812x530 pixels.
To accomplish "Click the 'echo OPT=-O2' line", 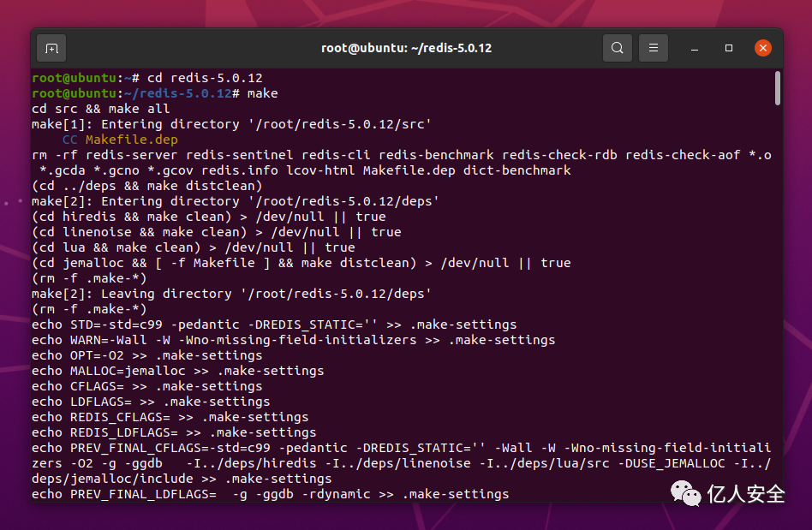I will (147, 355).
